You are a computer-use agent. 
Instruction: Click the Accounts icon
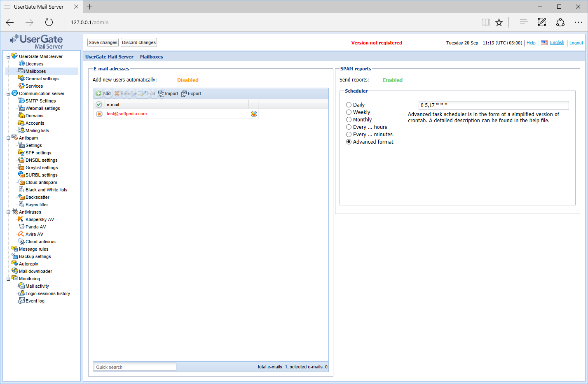(x=21, y=123)
